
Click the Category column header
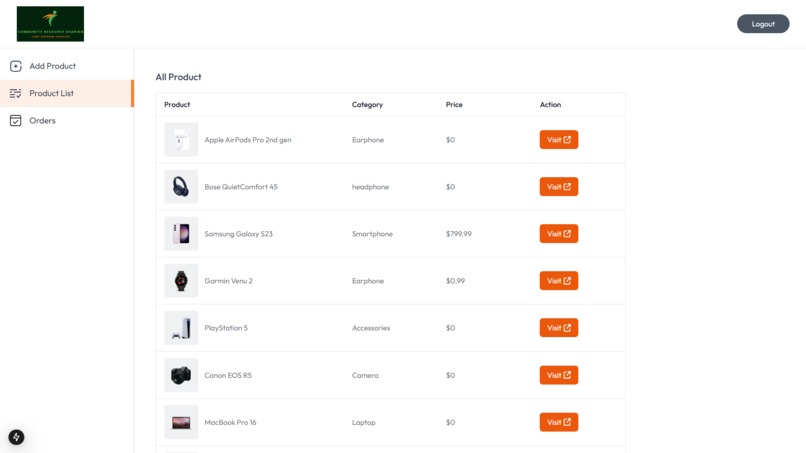[368, 104]
